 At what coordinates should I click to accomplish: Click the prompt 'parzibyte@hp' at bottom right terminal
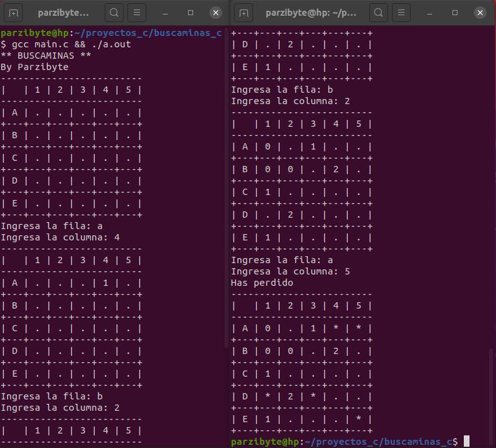point(265,442)
